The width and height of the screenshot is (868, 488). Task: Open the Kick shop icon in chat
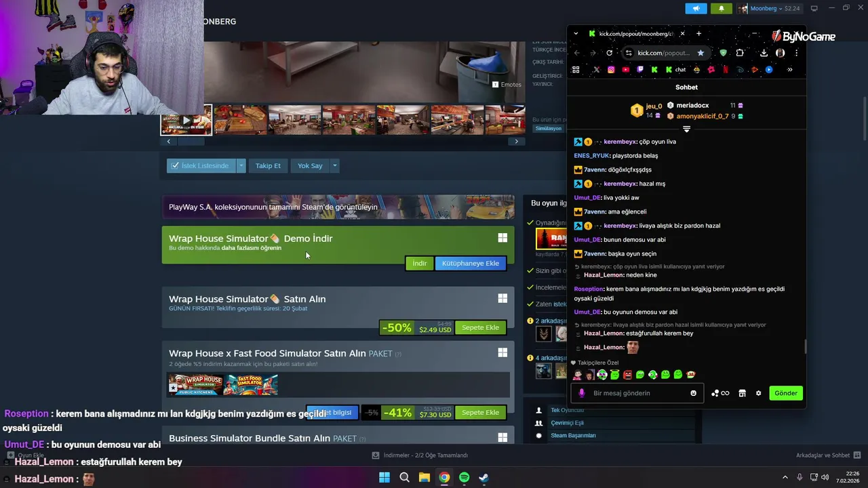click(742, 393)
